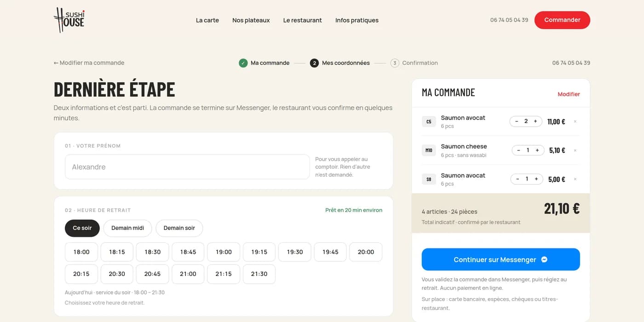This screenshot has width=644, height=322.
Task: Choose the 19:30 pickup time
Action: point(295,252)
